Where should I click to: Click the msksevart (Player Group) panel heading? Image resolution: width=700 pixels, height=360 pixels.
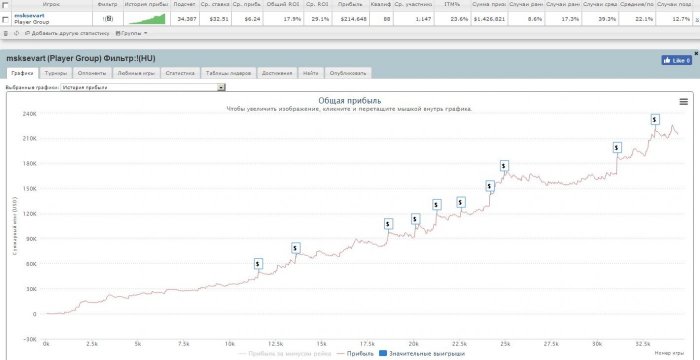pos(81,59)
